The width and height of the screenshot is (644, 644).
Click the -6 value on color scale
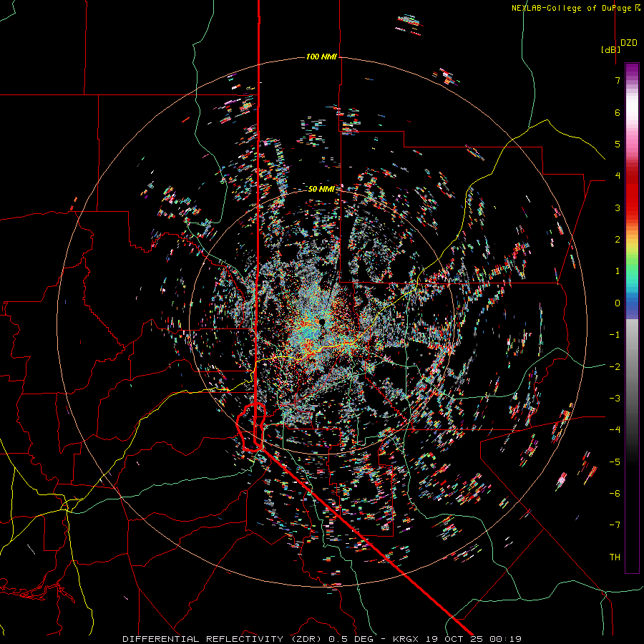(615, 493)
